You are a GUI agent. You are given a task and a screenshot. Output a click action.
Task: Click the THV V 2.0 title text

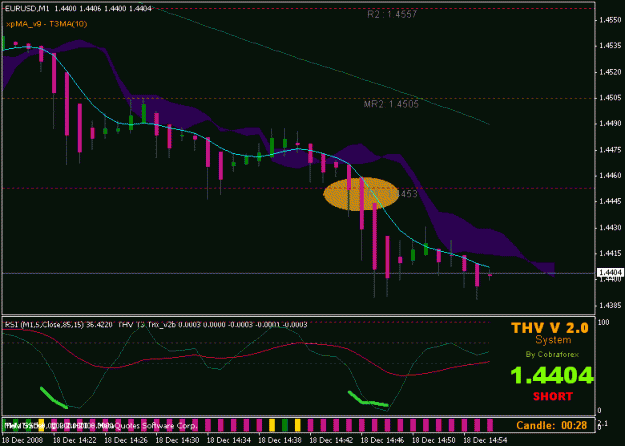tap(550, 328)
